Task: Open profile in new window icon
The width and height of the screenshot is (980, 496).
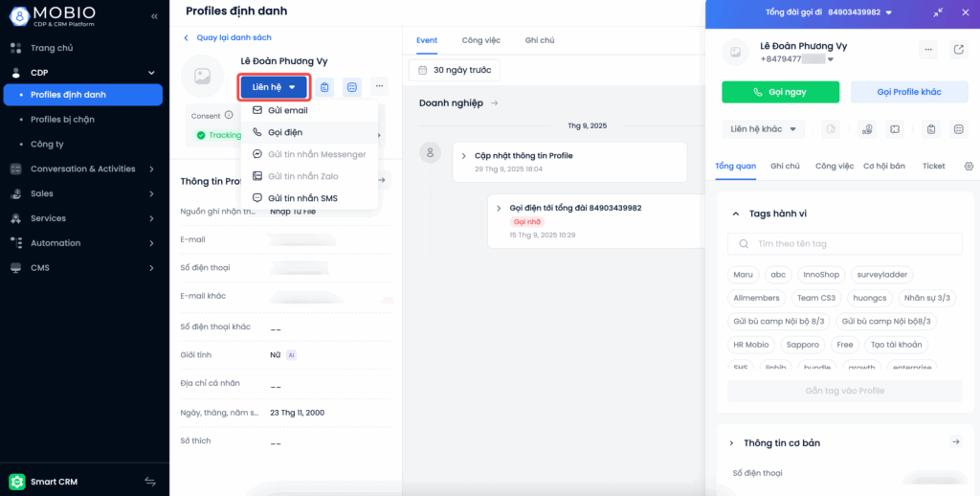Action: [959, 50]
